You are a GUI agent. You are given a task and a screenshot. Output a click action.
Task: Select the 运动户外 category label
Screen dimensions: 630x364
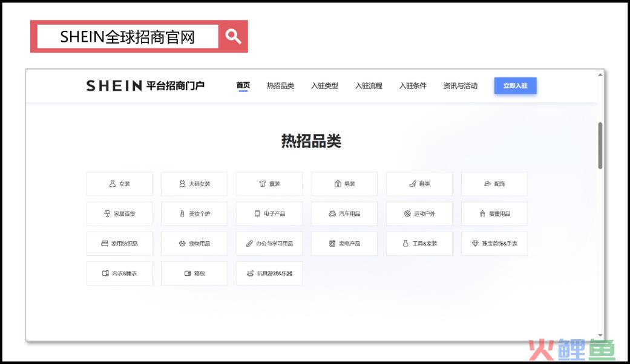point(425,213)
